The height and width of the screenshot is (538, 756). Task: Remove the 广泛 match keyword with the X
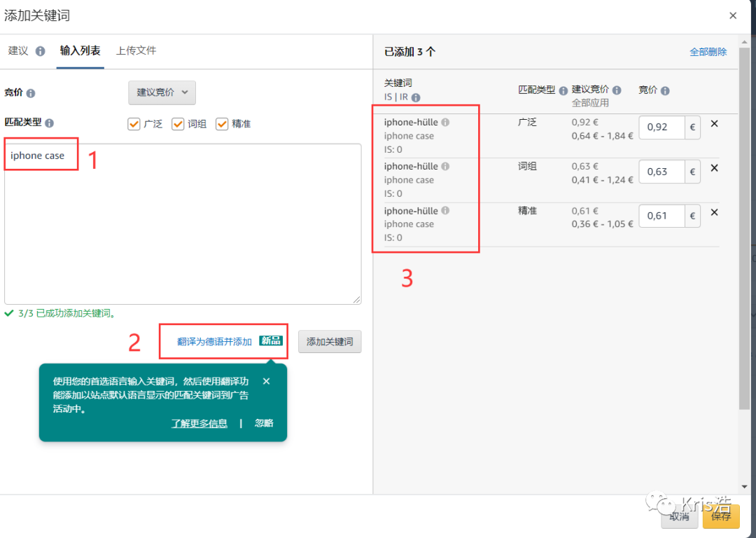pyautogui.click(x=714, y=123)
